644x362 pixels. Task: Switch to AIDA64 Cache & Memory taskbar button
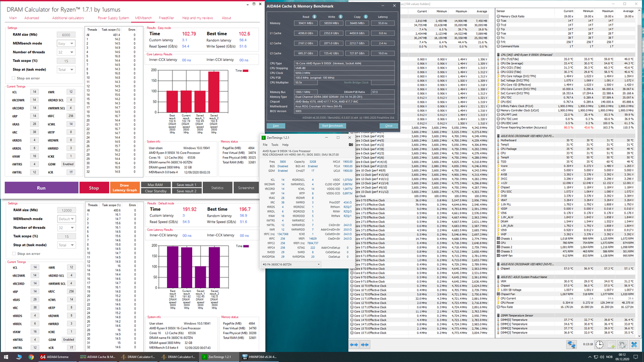[x=98, y=356]
